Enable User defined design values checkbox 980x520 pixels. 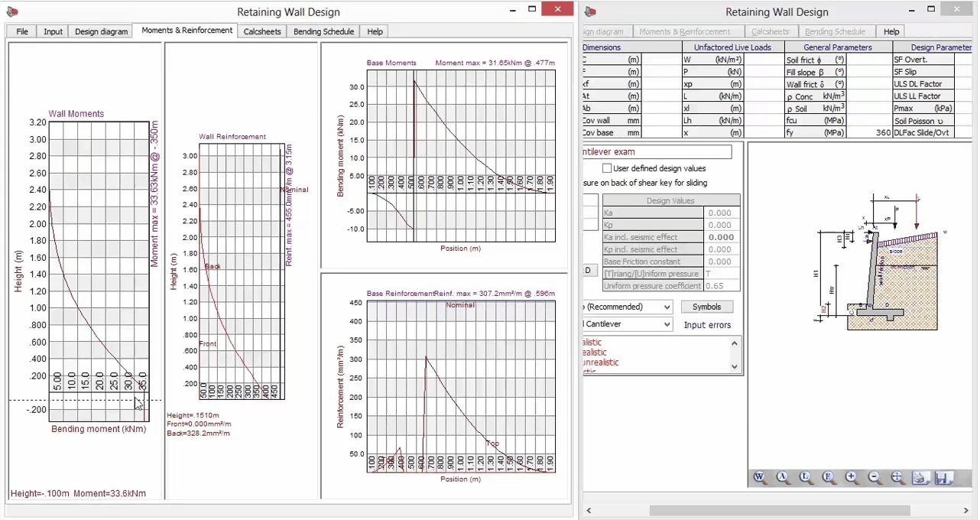click(x=607, y=168)
